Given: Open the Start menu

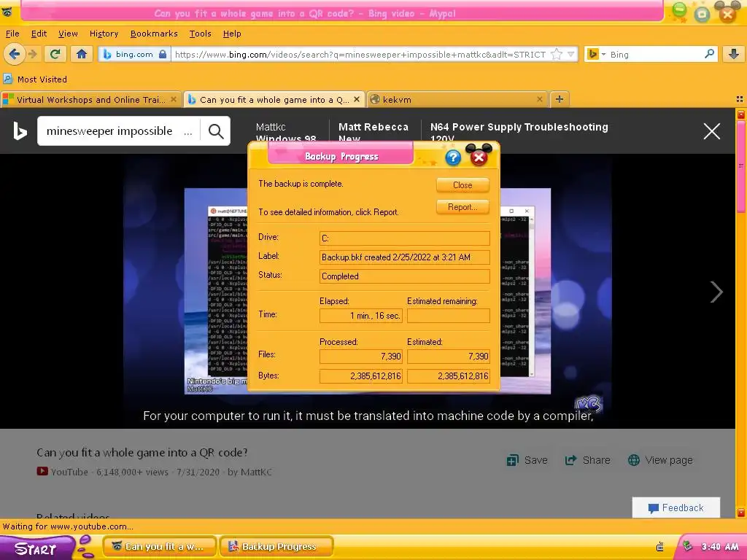Looking at the screenshot, I should pyautogui.click(x=37, y=548).
